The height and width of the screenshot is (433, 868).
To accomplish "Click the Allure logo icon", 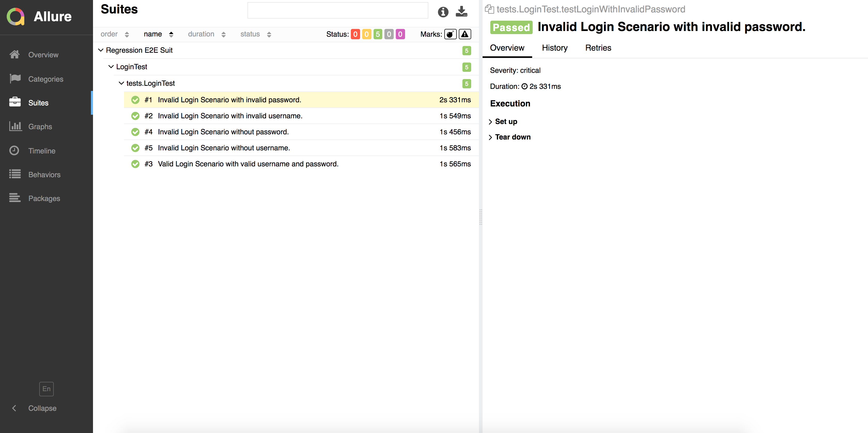I will 16,17.
